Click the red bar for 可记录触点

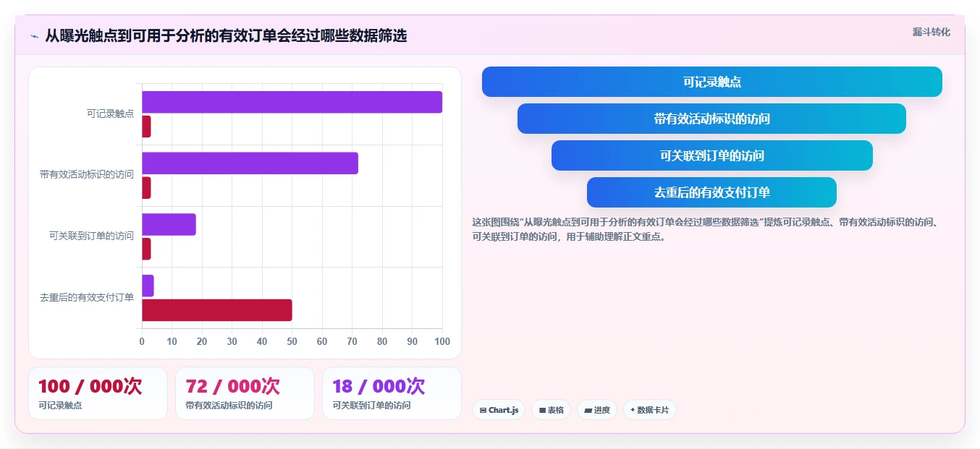[x=146, y=127]
